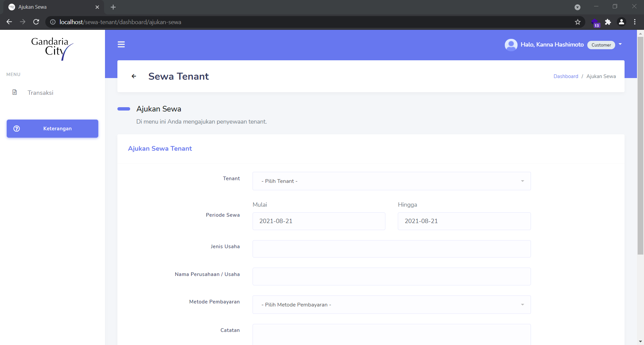
Task: Open the Pilih Metode Pembayaran dropdown
Action: tap(391, 304)
